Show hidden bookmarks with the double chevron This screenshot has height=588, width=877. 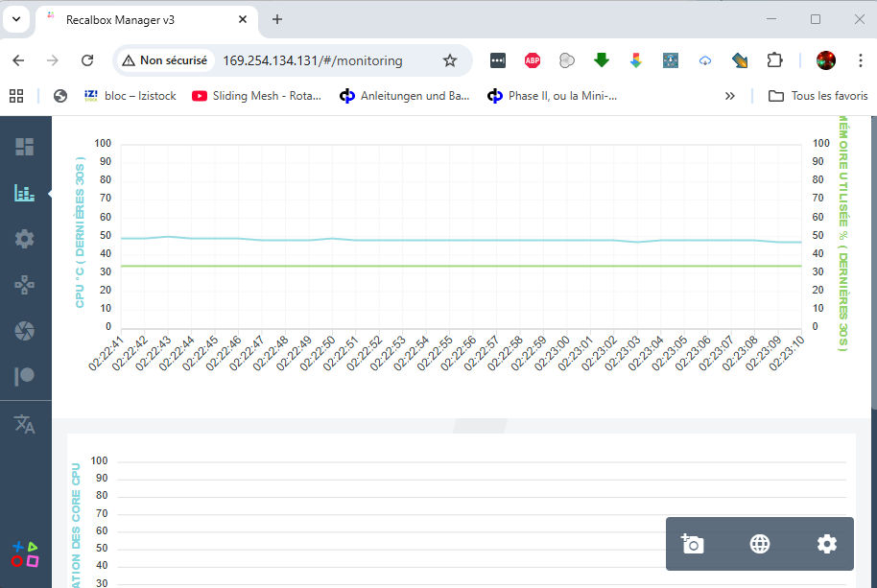tap(730, 96)
